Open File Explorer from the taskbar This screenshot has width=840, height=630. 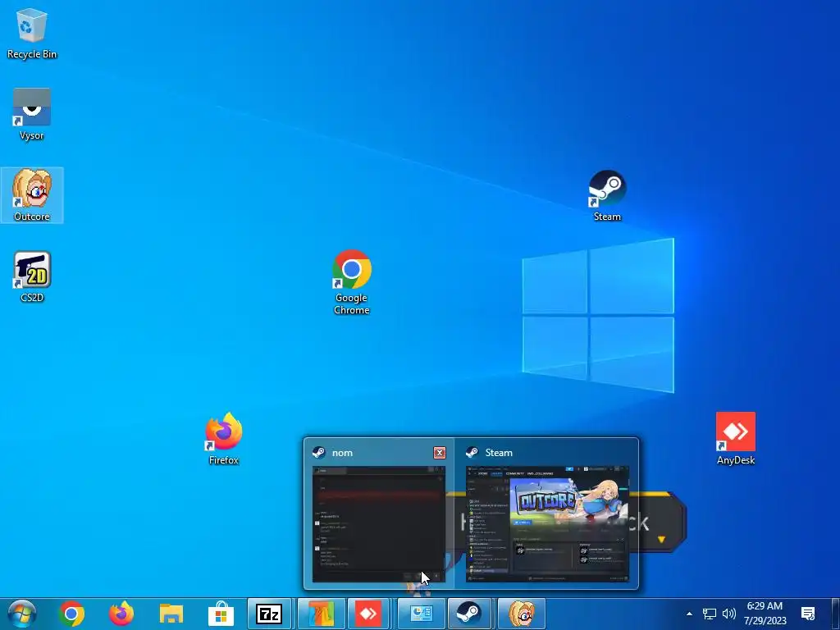pos(171,614)
